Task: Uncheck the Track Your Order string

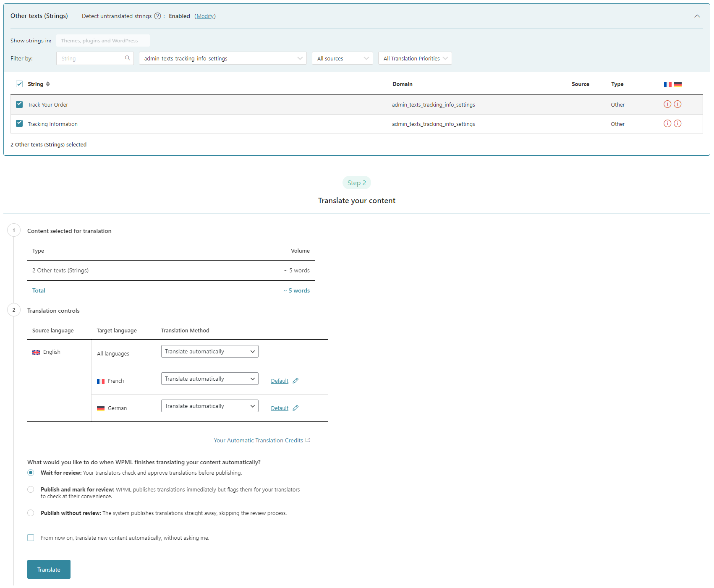Action: (19, 104)
